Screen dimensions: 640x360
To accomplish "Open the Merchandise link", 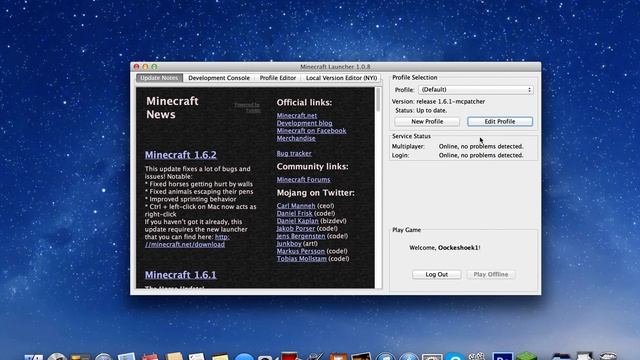I will click(x=296, y=138).
